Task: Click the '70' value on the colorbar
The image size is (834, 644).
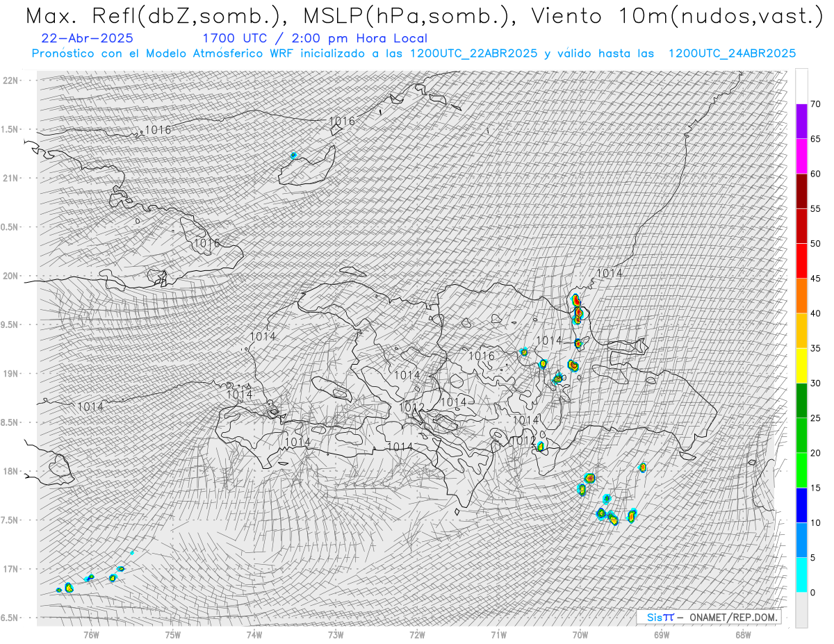Action: click(x=816, y=104)
